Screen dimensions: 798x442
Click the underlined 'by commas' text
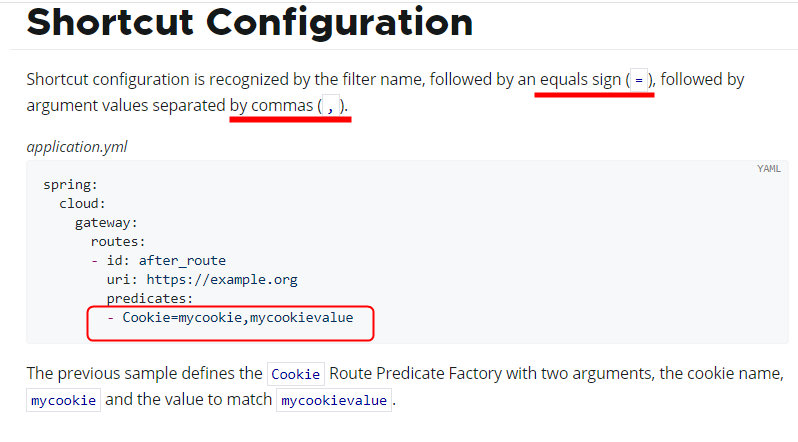pos(271,106)
